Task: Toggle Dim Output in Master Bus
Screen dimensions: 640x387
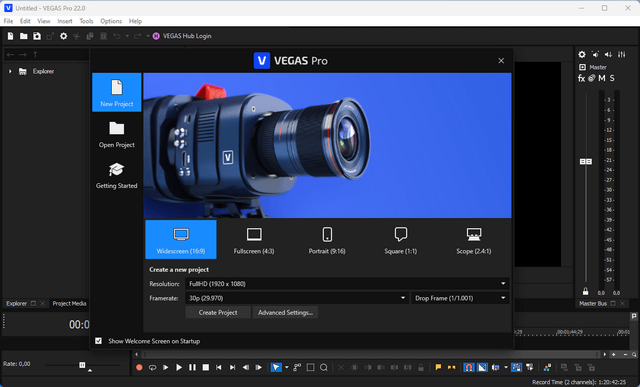Action: click(609, 54)
